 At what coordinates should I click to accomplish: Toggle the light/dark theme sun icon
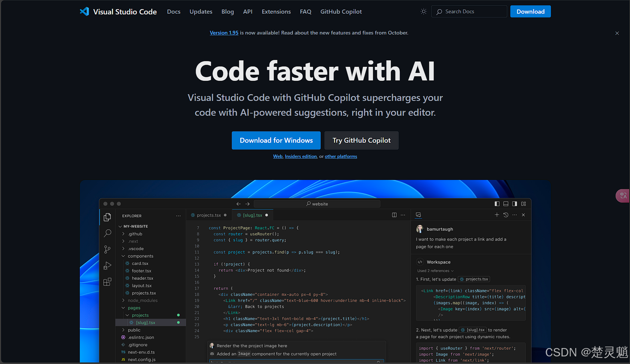point(424,12)
